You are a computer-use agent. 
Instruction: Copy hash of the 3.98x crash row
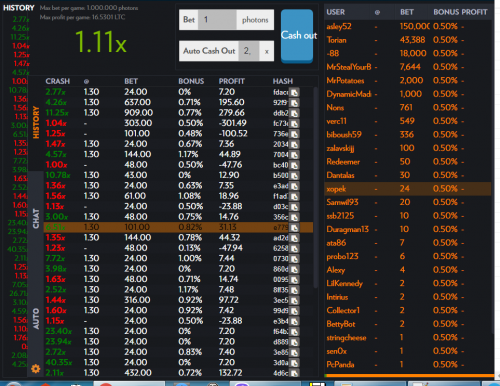tap(294, 269)
